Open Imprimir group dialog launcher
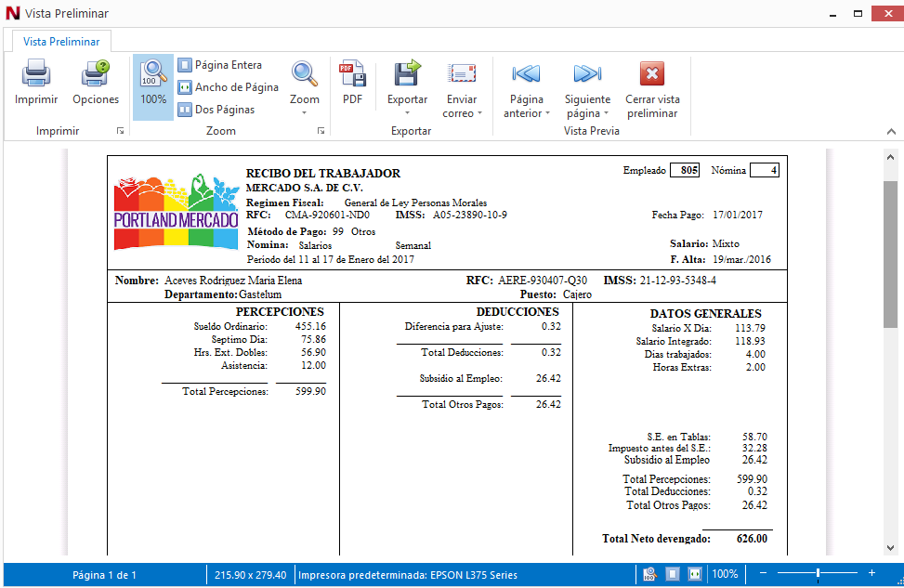 point(120,132)
